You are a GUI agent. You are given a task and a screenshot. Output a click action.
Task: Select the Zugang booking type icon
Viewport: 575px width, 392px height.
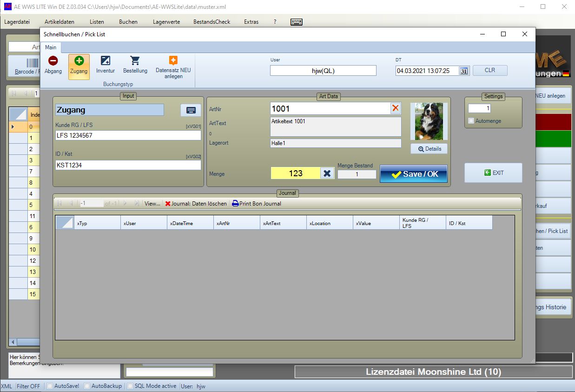point(79,66)
